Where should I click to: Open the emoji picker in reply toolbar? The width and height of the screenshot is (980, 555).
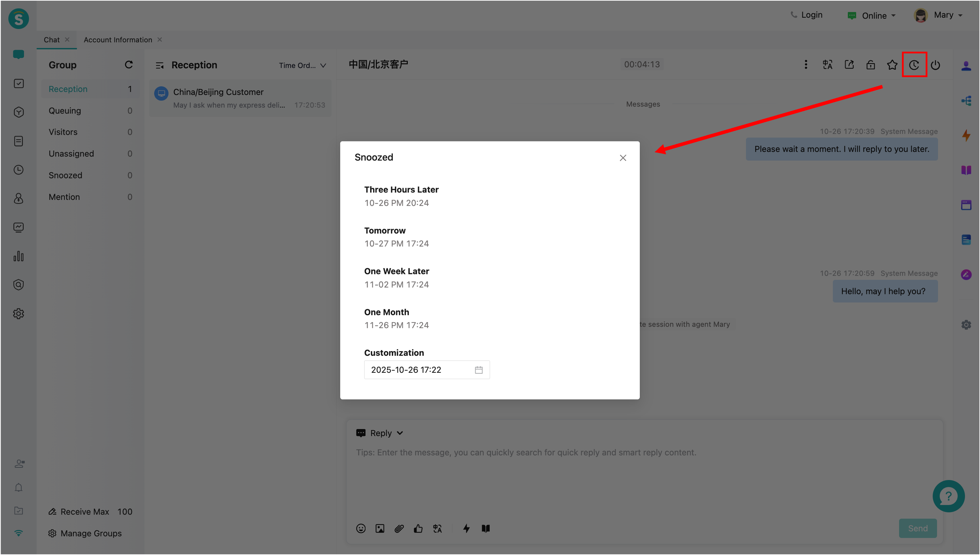361,528
